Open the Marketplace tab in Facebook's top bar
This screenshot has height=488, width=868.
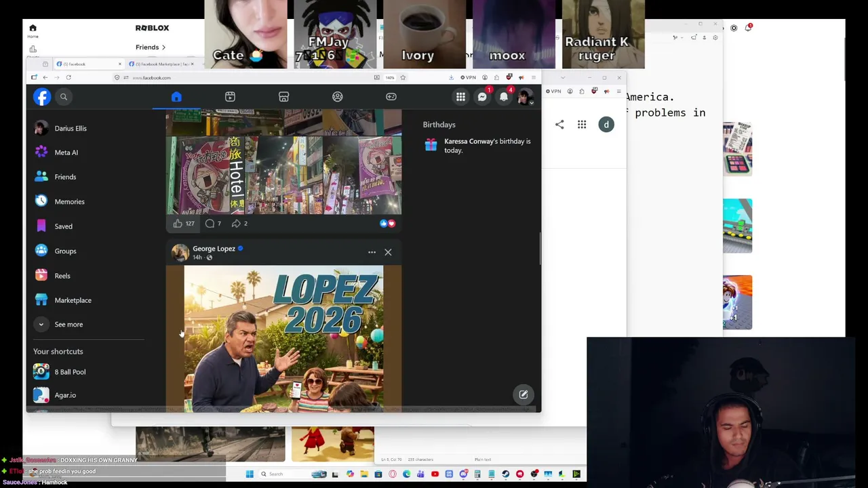(283, 97)
